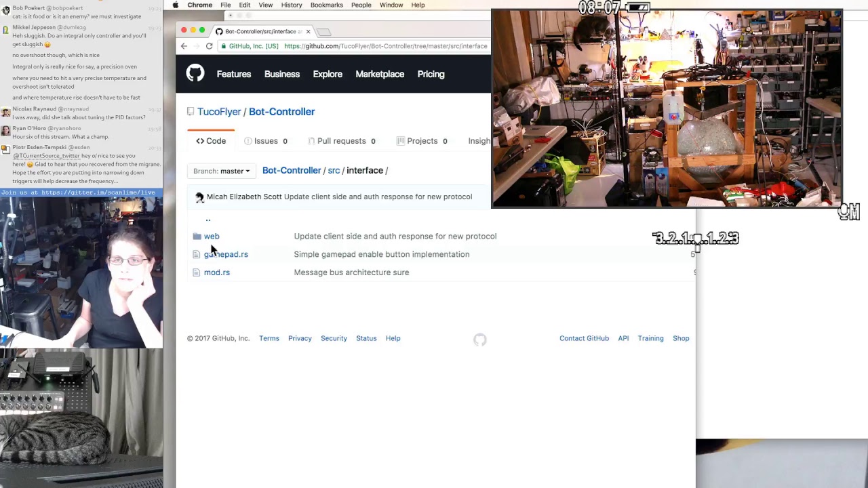Open the gamepad.rs file
868x488 pixels.
coord(226,254)
